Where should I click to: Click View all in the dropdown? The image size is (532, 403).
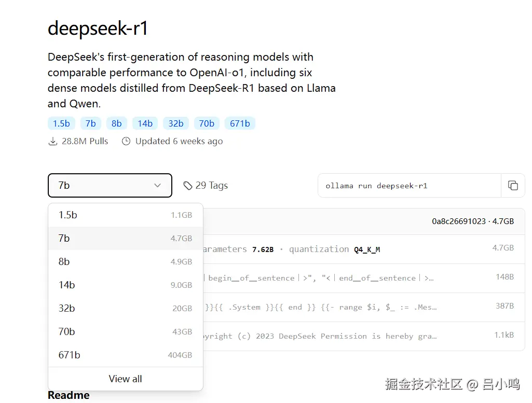pyautogui.click(x=125, y=379)
